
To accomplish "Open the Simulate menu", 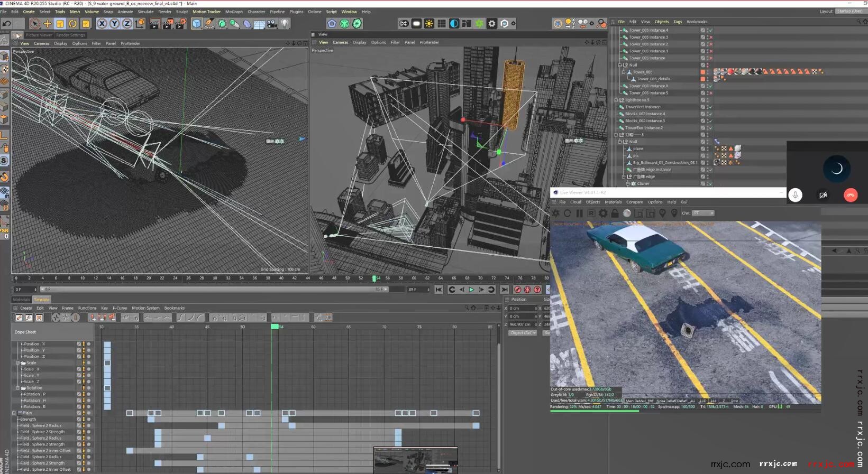I will (x=145, y=12).
